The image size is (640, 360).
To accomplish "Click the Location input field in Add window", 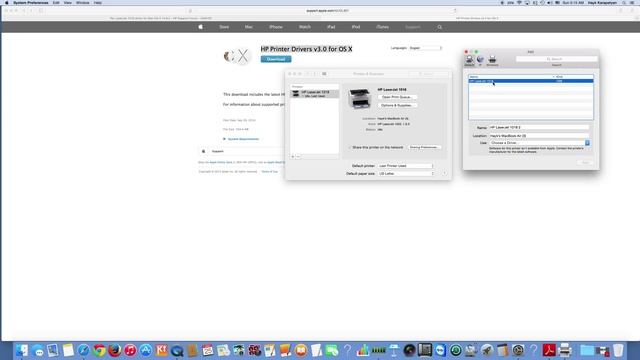I will pos(539,136).
